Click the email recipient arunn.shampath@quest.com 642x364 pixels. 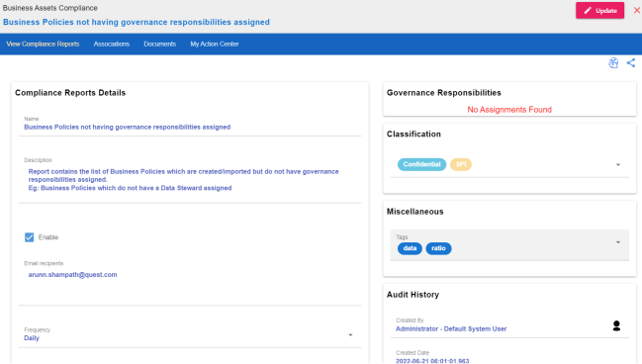click(x=72, y=275)
